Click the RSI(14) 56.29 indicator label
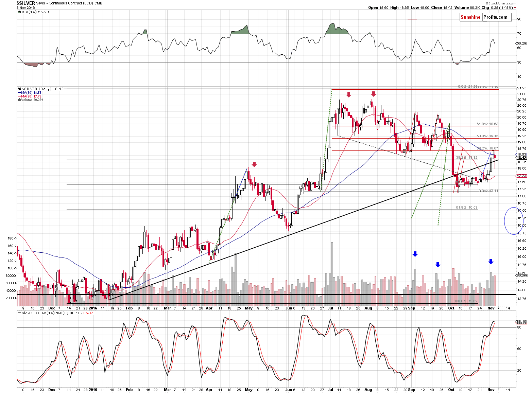Viewport: 532px width, 393px height. click(33, 12)
